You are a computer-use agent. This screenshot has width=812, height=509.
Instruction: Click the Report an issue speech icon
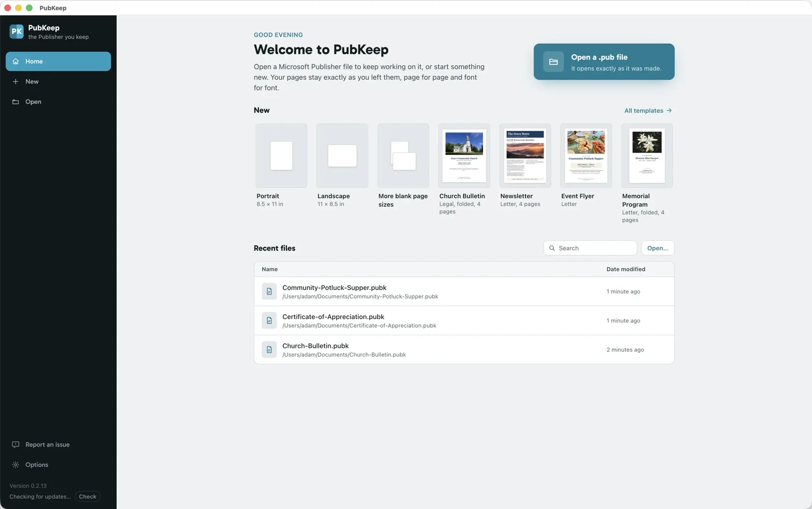point(16,445)
